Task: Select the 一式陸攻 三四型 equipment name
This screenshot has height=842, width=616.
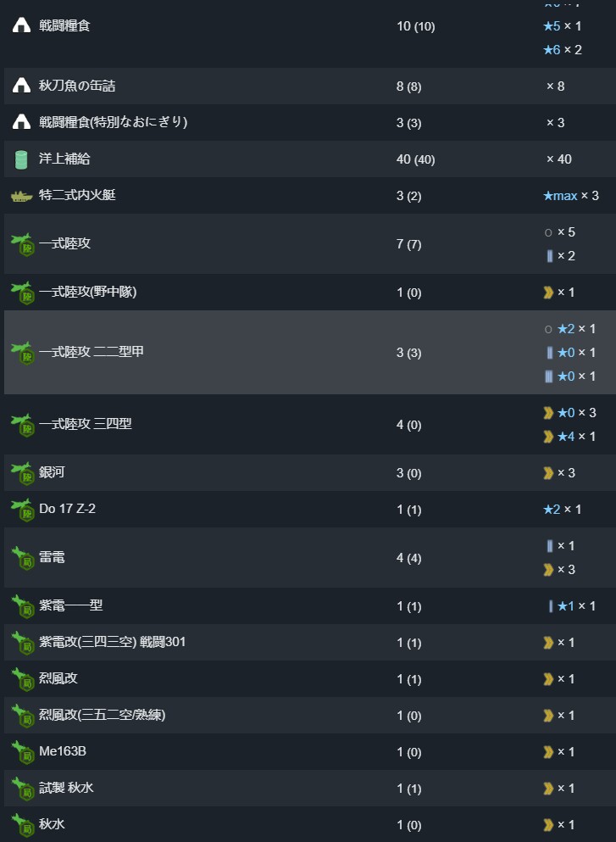Action: coord(86,424)
